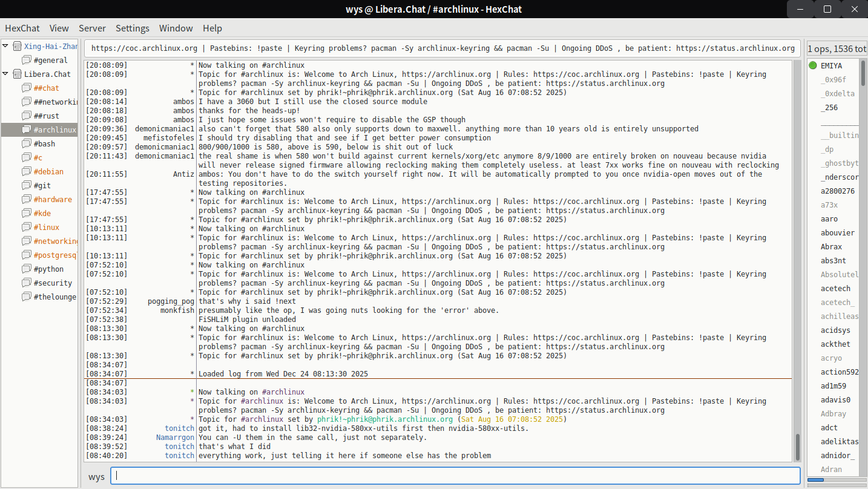Open the Server menu

click(92, 28)
